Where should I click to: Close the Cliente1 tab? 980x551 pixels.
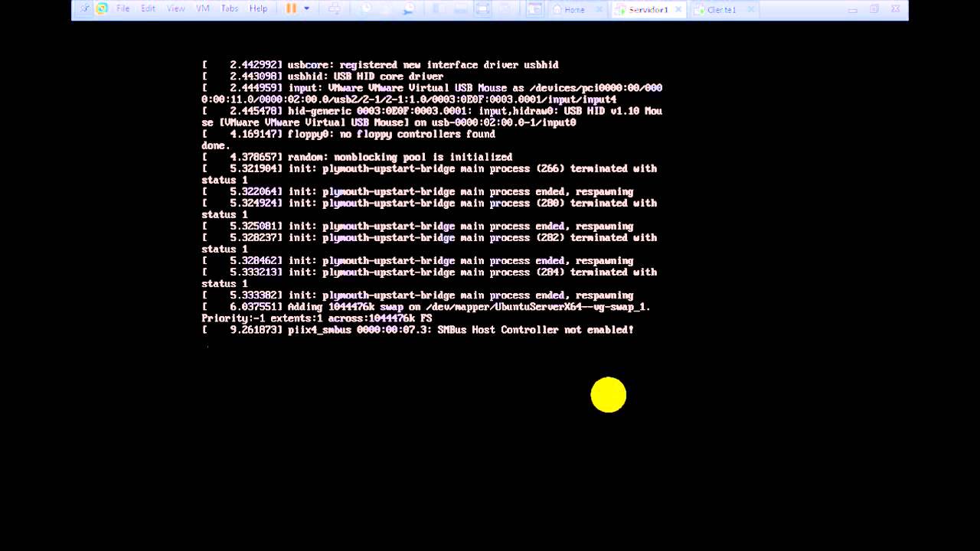click(x=751, y=10)
